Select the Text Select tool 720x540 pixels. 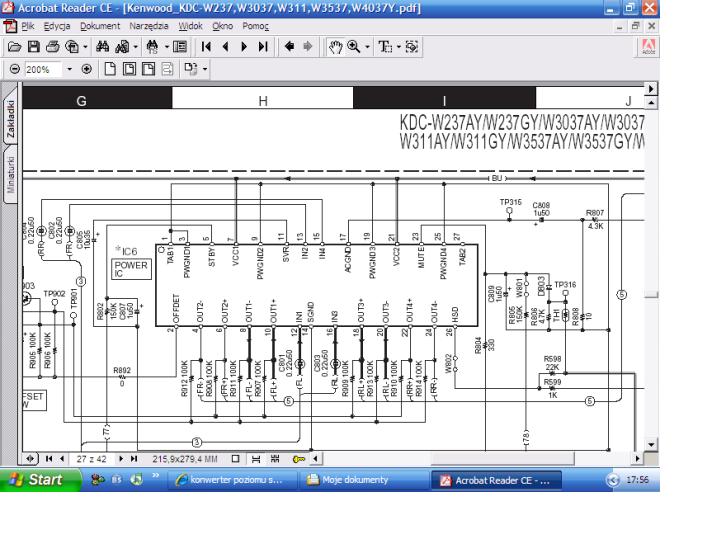tap(385, 46)
